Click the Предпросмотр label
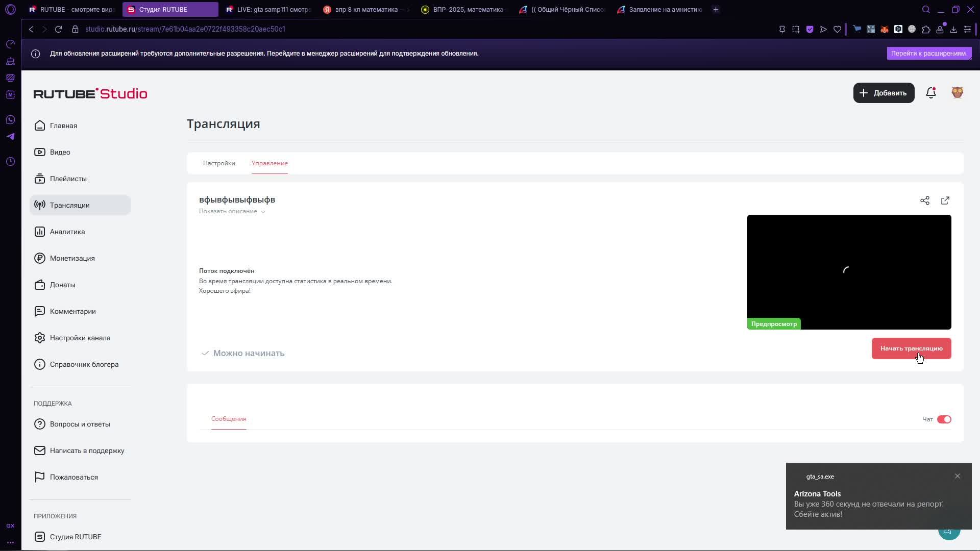 coord(774,324)
